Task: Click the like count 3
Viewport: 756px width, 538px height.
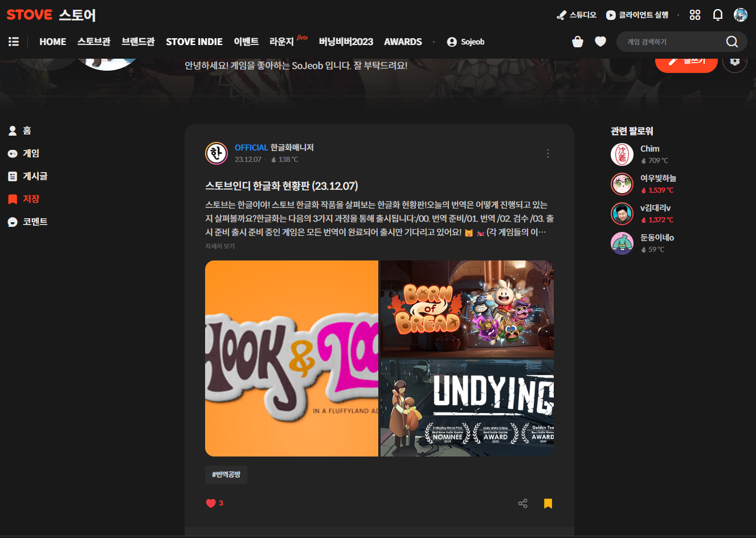Action: (221, 503)
